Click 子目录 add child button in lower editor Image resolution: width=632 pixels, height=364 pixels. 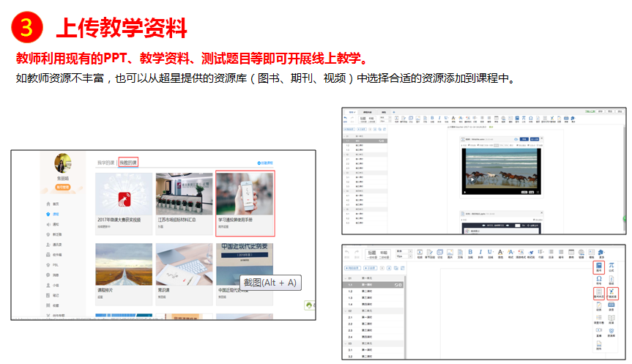[371, 268]
